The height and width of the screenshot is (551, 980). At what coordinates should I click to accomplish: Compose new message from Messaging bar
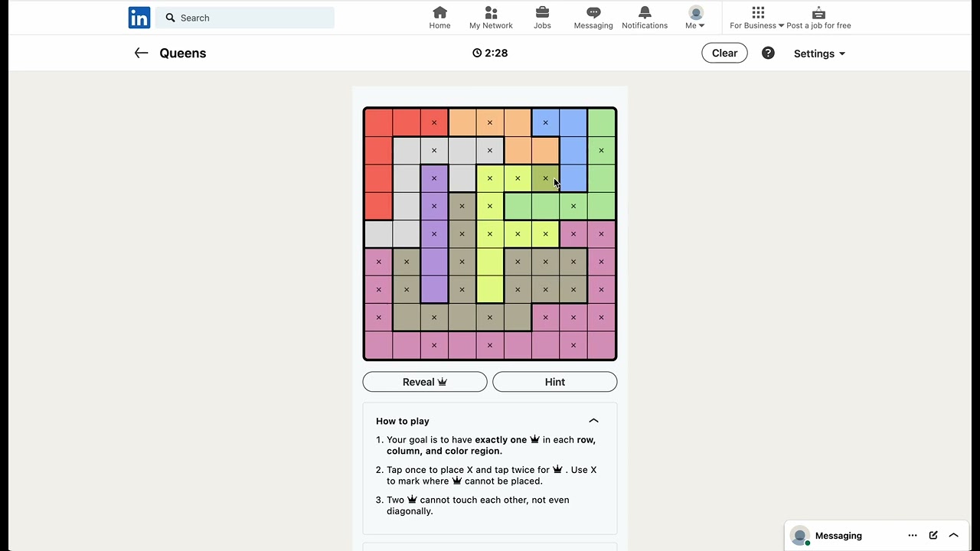[933, 536]
